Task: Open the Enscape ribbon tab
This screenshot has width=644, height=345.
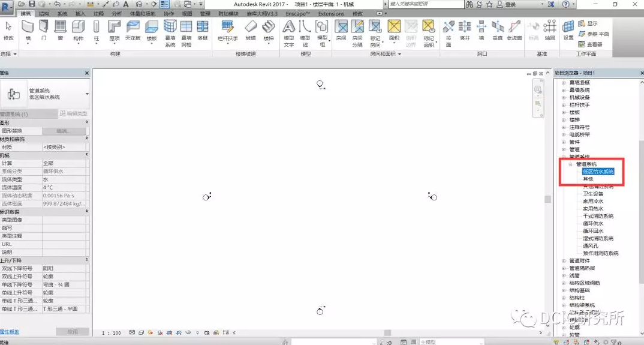Action: [297, 14]
